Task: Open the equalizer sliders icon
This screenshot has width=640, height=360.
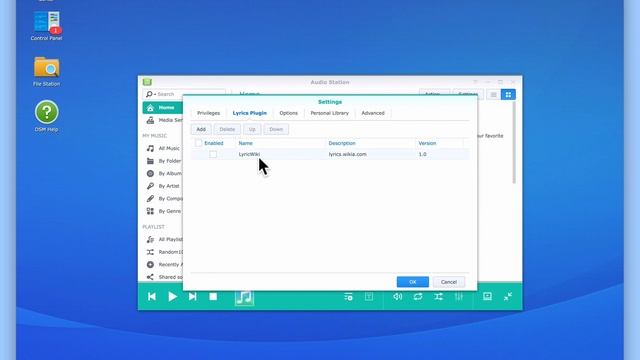Action: pyautogui.click(x=459, y=297)
